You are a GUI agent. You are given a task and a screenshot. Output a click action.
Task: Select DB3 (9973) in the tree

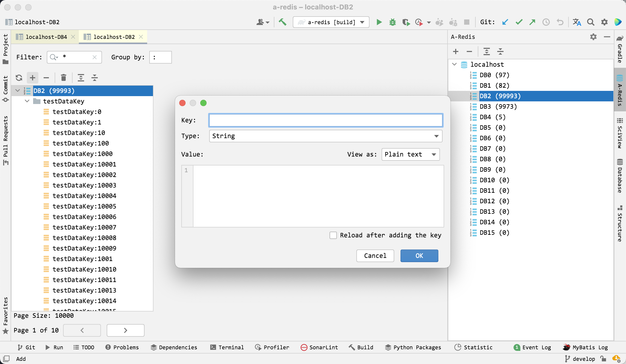(498, 107)
